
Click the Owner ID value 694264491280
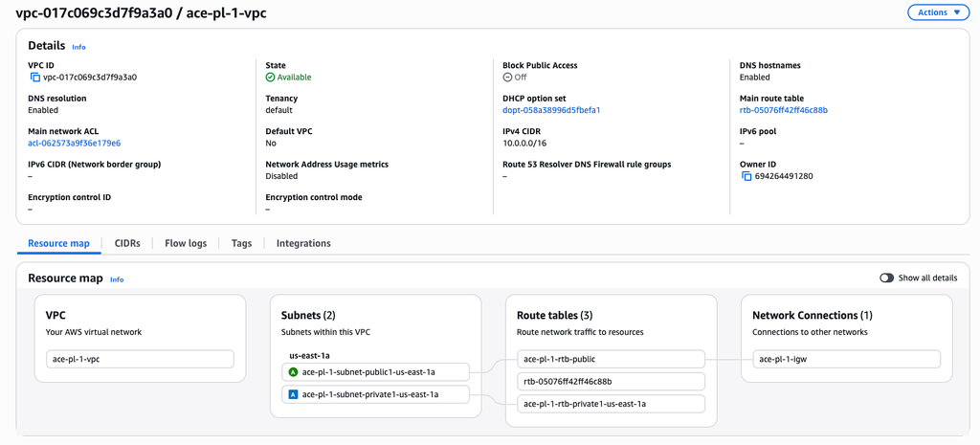[x=784, y=176]
